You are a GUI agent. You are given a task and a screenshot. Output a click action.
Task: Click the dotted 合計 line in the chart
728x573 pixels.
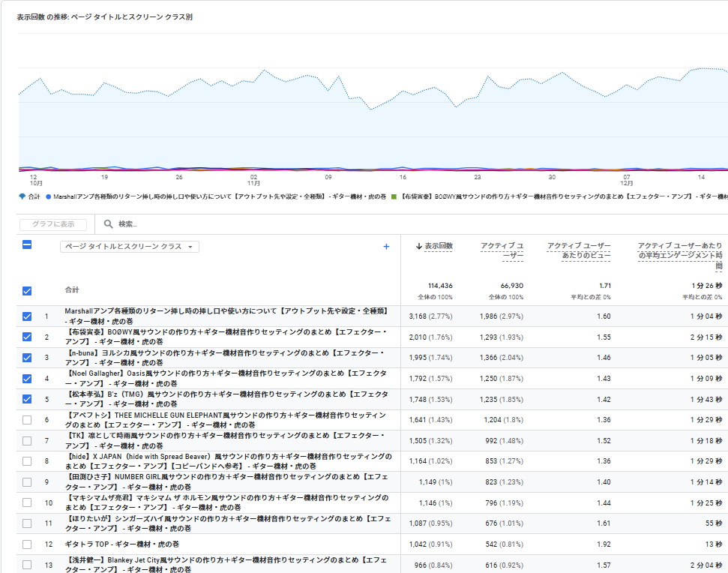click(225, 86)
